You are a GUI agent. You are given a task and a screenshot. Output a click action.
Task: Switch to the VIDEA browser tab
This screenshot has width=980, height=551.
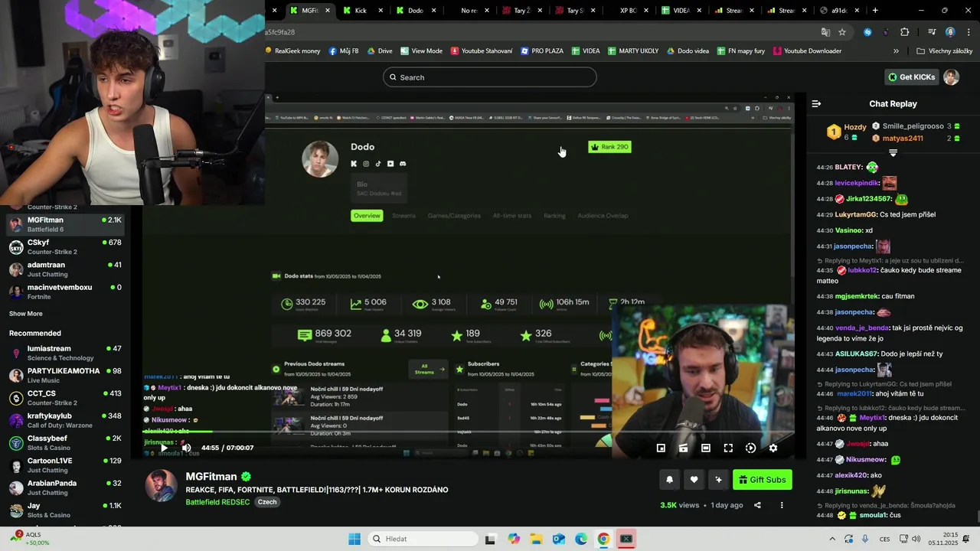point(681,11)
